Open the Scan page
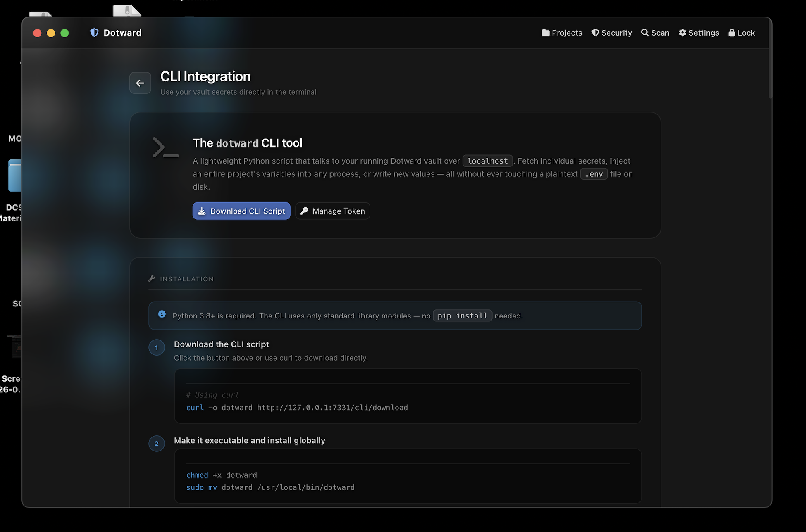 [x=655, y=33]
